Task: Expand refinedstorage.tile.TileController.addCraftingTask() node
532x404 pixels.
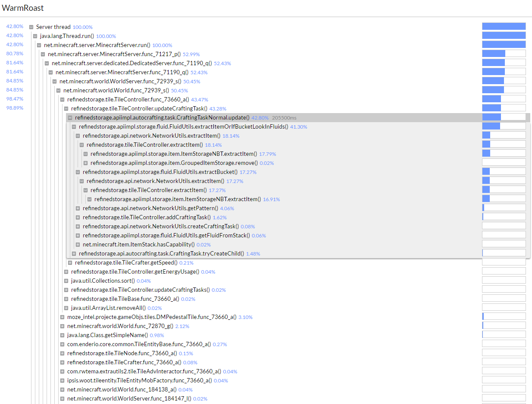Action: coord(77,217)
